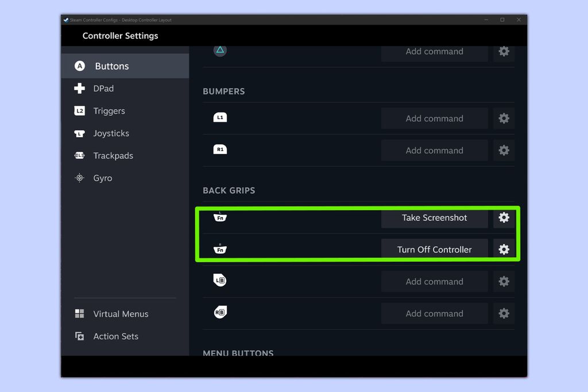Select the Gyro crosshair icon

[x=79, y=178]
